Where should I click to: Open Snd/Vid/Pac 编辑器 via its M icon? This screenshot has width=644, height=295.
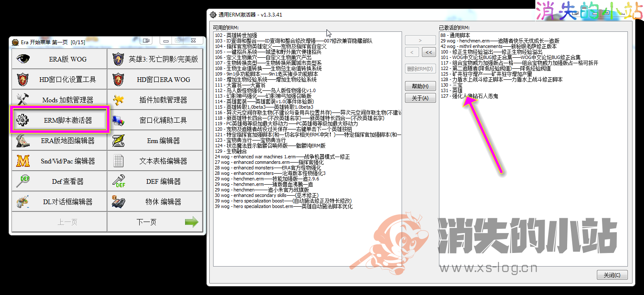click(x=22, y=161)
